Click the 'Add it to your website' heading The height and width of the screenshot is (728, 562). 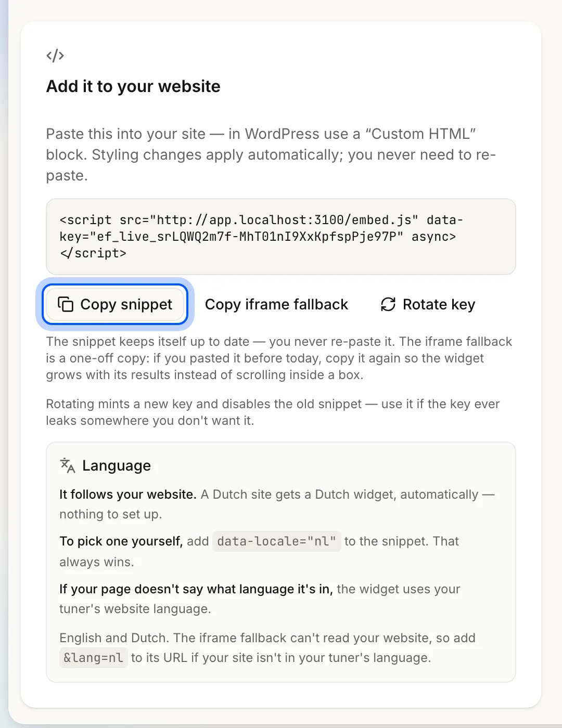pos(133,86)
